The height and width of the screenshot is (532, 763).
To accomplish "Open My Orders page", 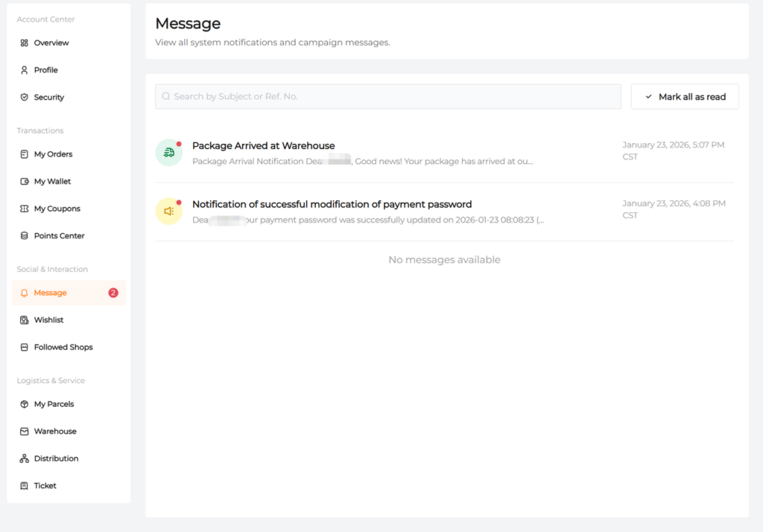I will coord(53,154).
